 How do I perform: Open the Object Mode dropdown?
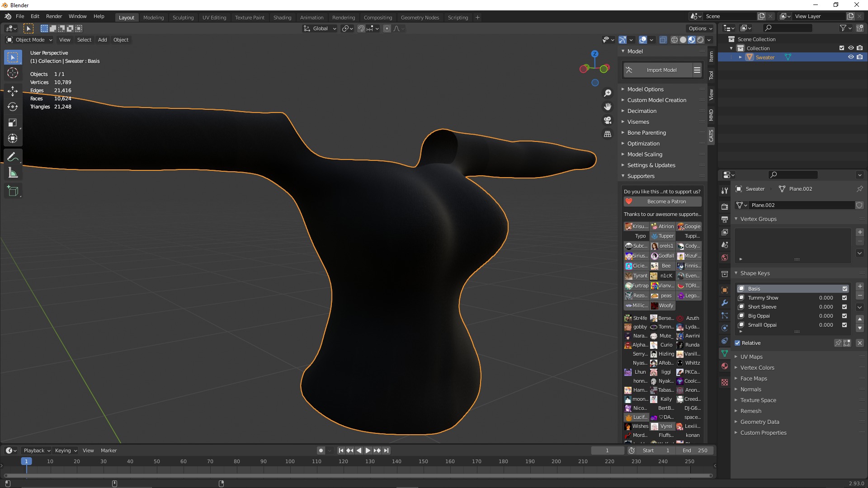[29, 40]
